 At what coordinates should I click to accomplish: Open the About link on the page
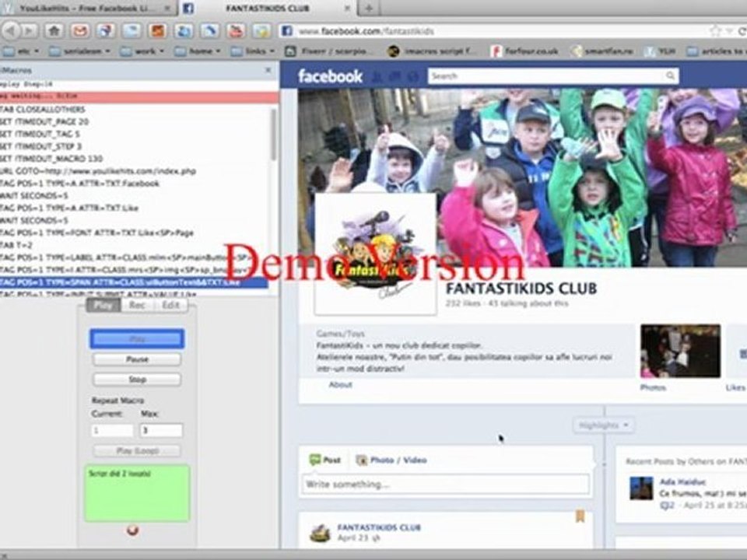coord(341,385)
